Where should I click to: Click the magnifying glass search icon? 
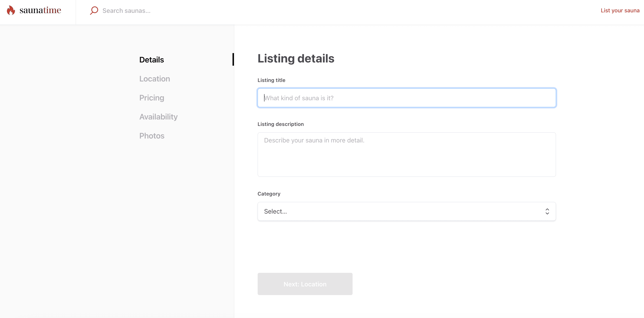click(x=94, y=11)
